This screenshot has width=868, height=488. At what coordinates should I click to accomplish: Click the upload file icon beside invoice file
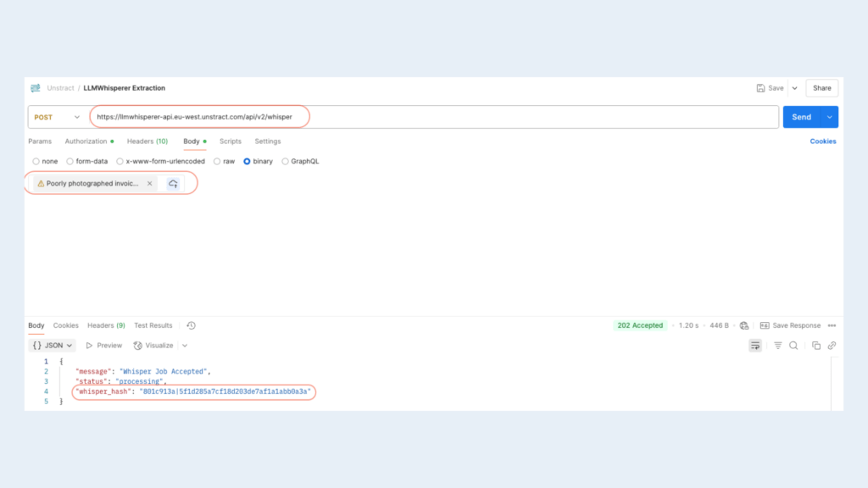point(173,184)
